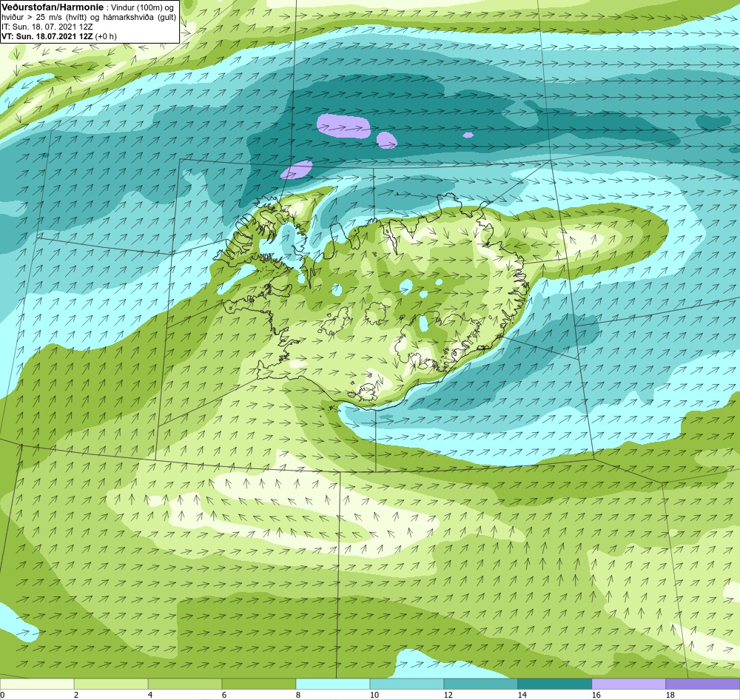The height and width of the screenshot is (700, 740).
Task: Click the 12–14 m/s teal legend swatch
Action: pyautogui.click(x=480, y=684)
